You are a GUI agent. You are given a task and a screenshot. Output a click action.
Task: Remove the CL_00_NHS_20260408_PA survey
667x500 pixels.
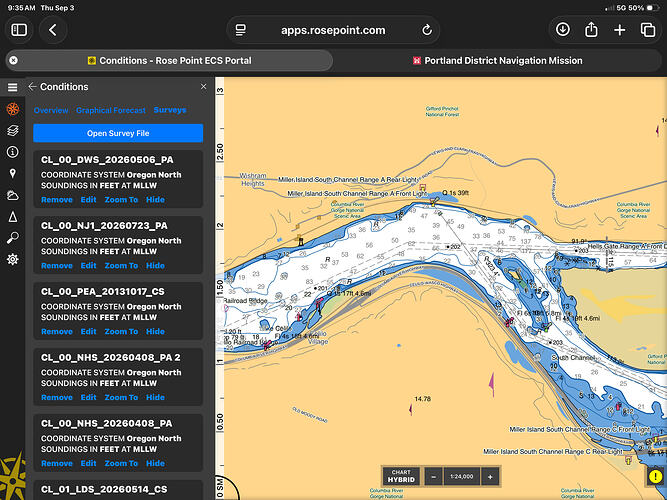point(57,463)
